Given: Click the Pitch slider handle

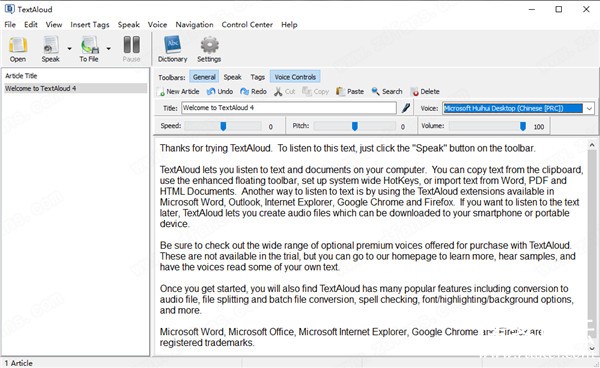Looking at the screenshot, I should pyautogui.click(x=355, y=126).
